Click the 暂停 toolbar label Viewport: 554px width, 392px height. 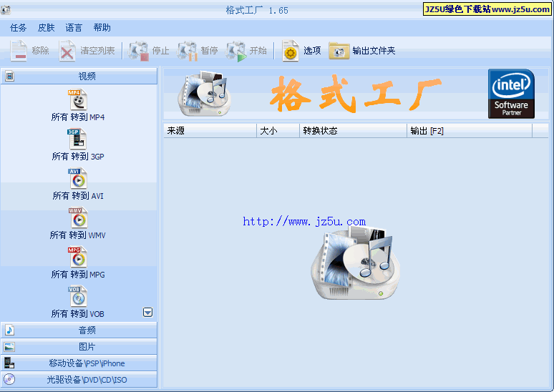coord(210,51)
